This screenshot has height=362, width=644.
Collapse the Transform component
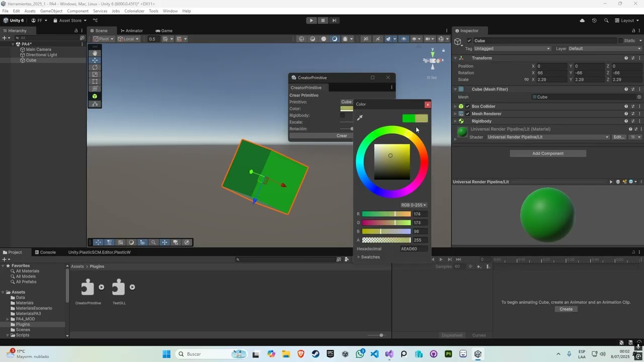tap(455, 58)
